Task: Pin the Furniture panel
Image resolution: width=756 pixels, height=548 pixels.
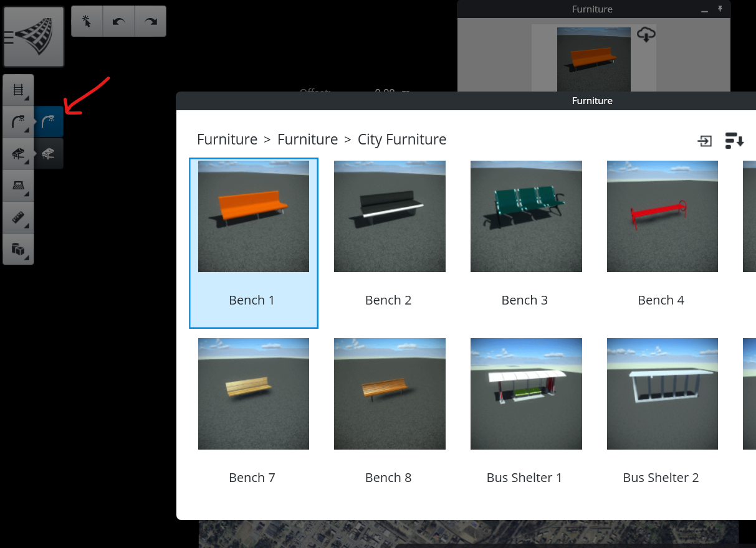Action: (x=720, y=9)
